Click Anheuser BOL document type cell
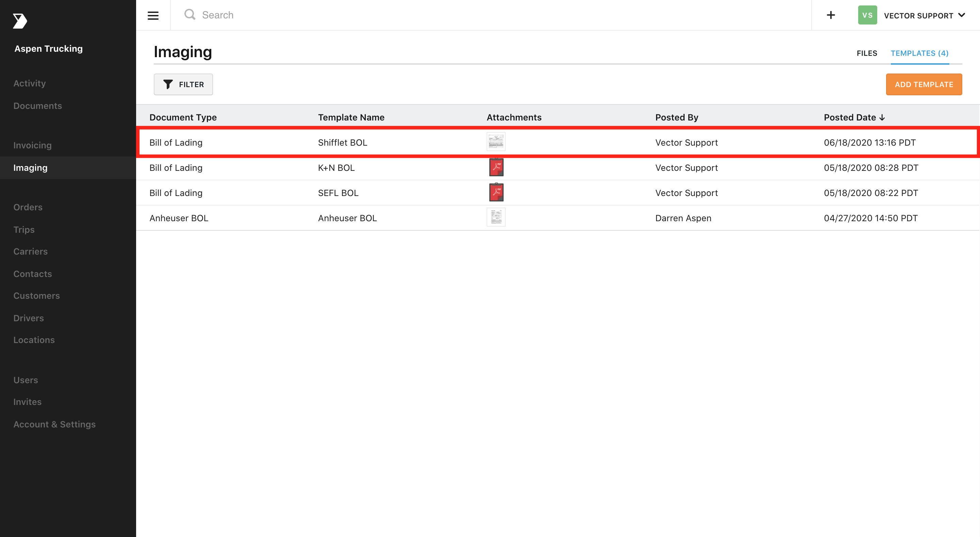This screenshot has height=537, width=980. [x=179, y=218]
